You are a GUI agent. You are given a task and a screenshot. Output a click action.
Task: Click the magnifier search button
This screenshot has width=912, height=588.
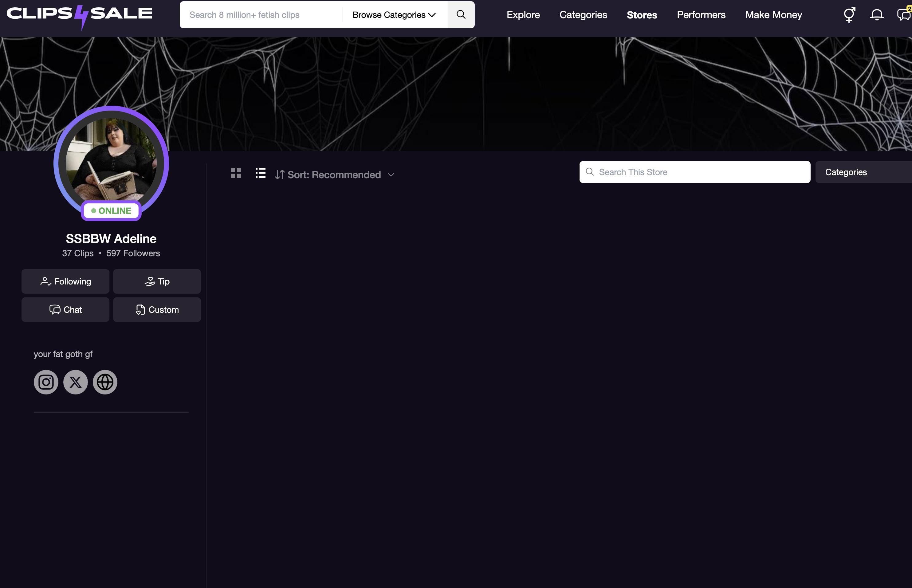point(461,15)
